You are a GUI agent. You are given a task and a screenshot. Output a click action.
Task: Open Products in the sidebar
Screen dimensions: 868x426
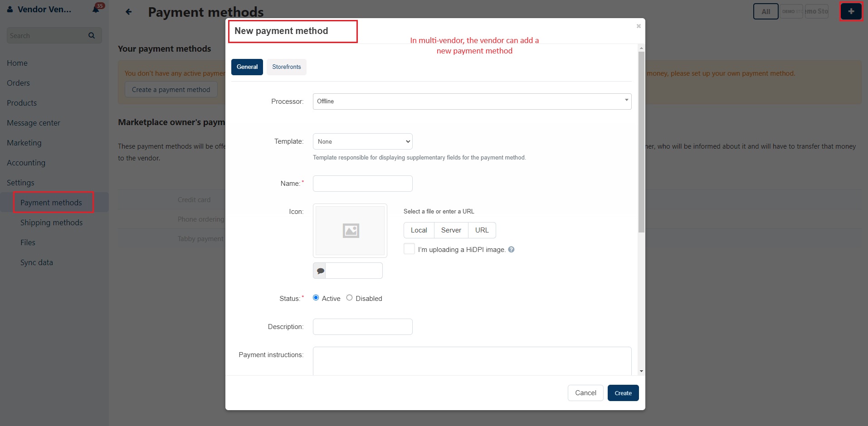(22, 103)
